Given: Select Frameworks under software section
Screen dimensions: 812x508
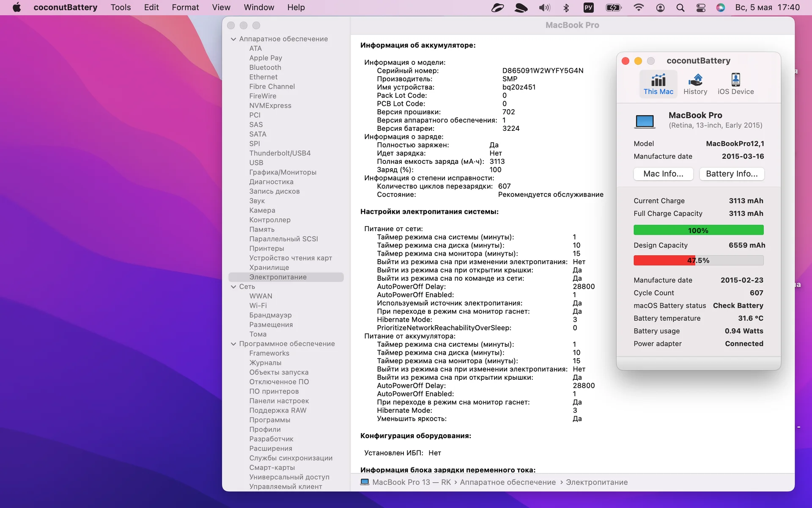Looking at the screenshot, I should (269, 353).
